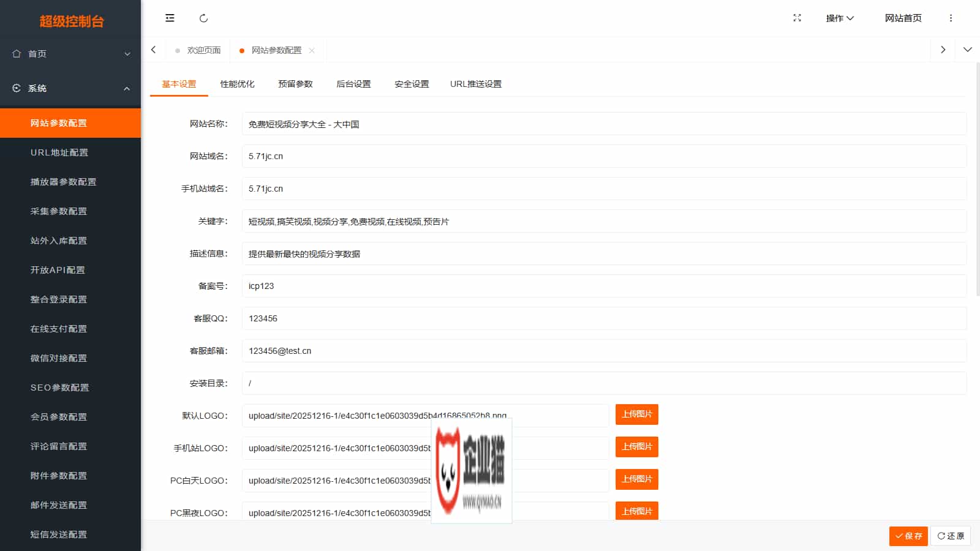
Task: Open URL地址配置 in the sidebar
Action: (x=70, y=152)
